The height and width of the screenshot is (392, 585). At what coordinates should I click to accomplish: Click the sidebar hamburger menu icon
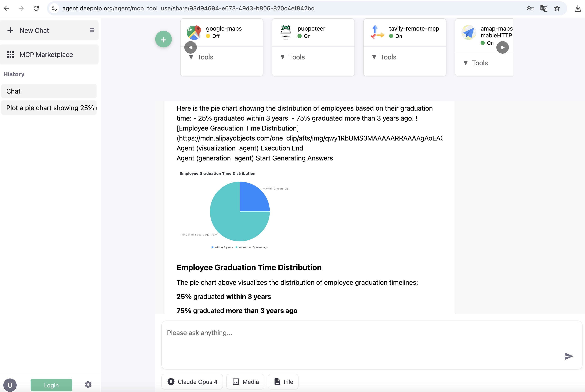[92, 30]
